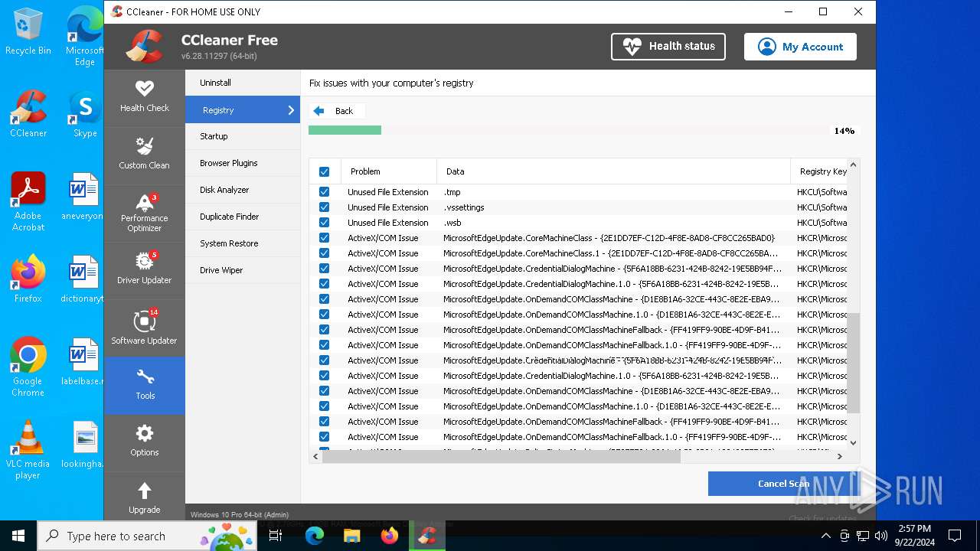Click the Upgrade arrow icon
Image resolution: width=980 pixels, height=551 pixels.
pyautogui.click(x=144, y=491)
